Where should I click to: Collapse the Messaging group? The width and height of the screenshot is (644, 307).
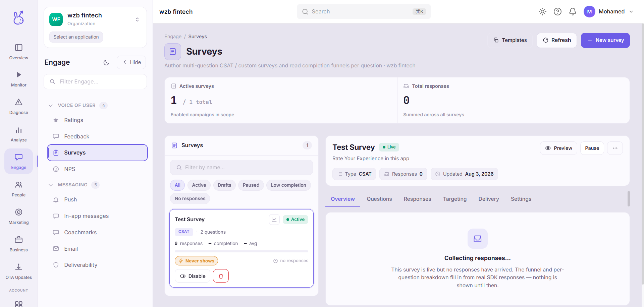click(51, 185)
